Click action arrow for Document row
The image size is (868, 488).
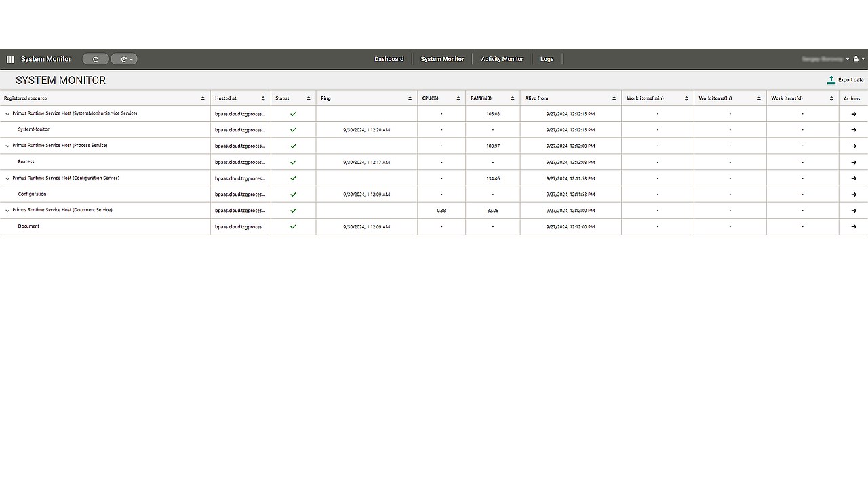[x=854, y=227]
